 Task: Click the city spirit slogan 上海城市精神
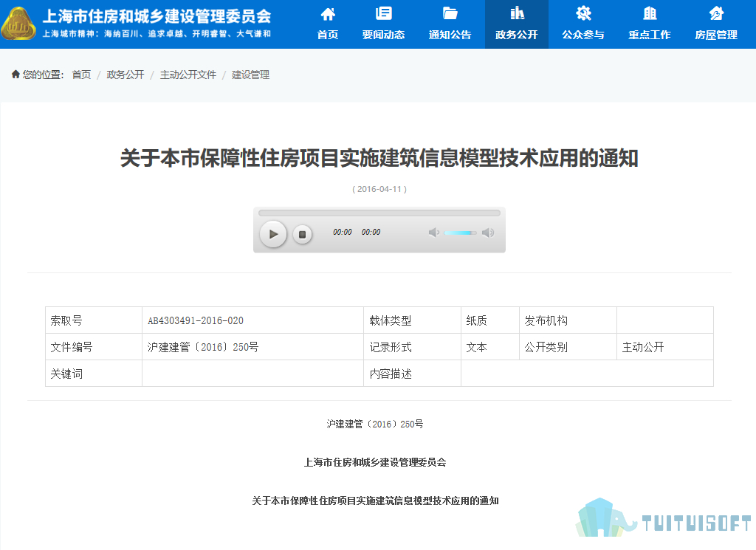click(157, 34)
